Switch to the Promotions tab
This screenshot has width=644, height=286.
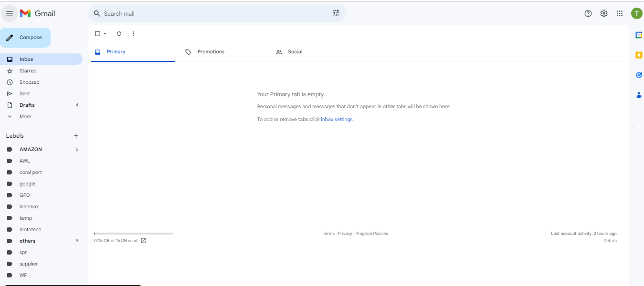pyautogui.click(x=211, y=51)
